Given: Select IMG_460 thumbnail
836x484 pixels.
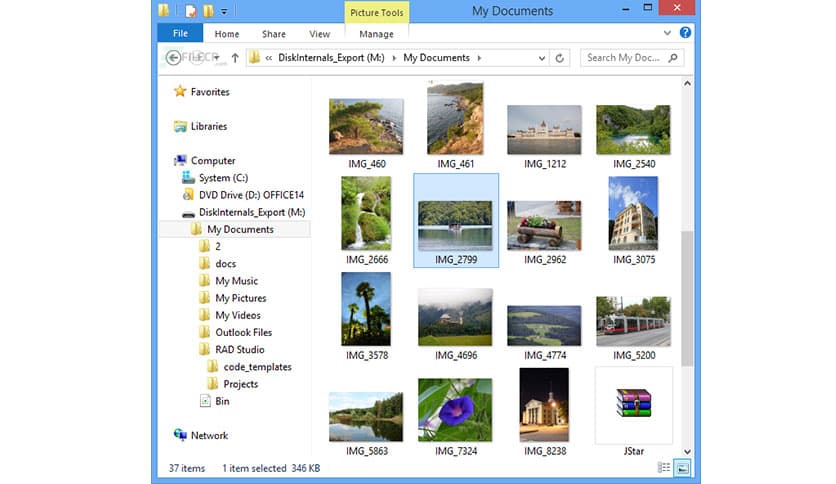Looking at the screenshot, I should pos(366,127).
